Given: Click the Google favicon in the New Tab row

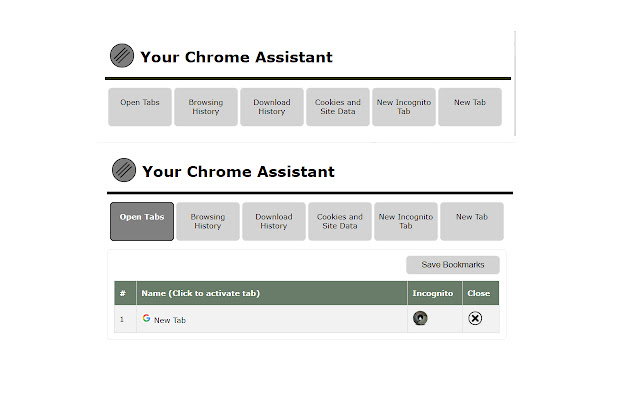Looking at the screenshot, I should coord(146,318).
